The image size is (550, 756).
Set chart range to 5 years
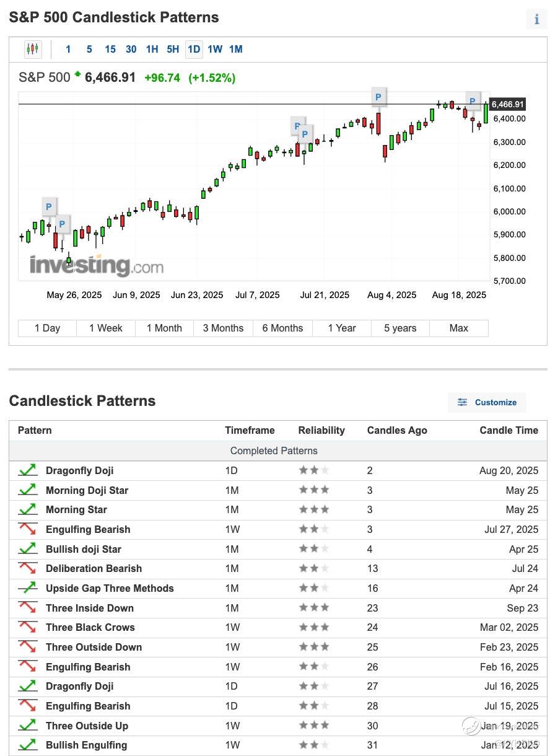coord(400,328)
